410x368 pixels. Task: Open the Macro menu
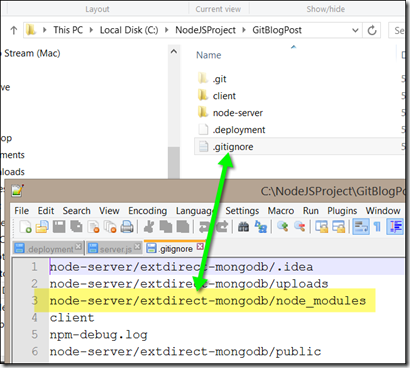click(x=281, y=211)
